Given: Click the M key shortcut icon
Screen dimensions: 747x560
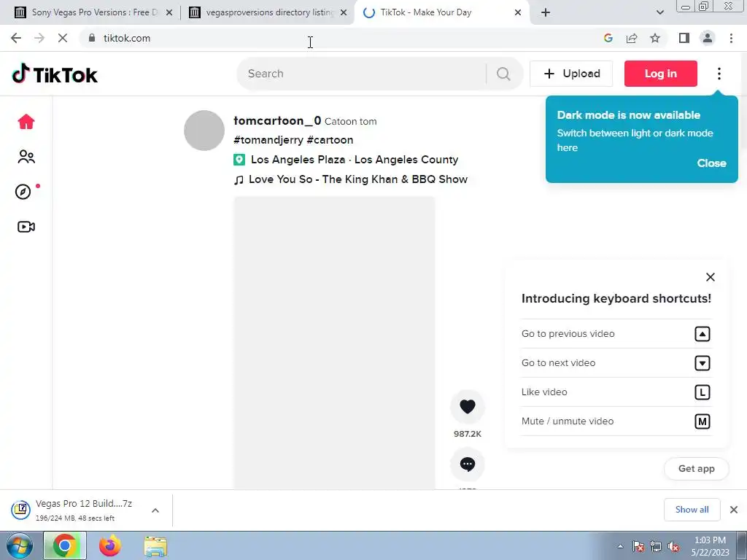Looking at the screenshot, I should tap(703, 421).
